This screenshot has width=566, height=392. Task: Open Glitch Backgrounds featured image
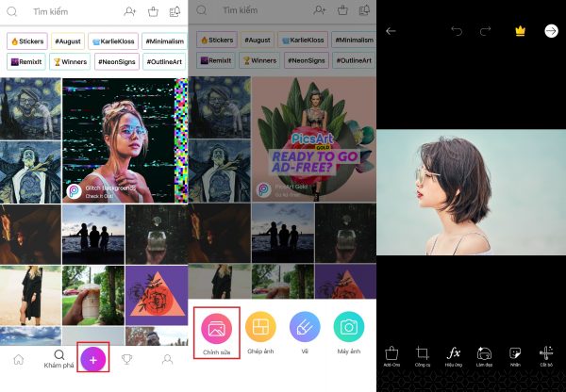125,140
